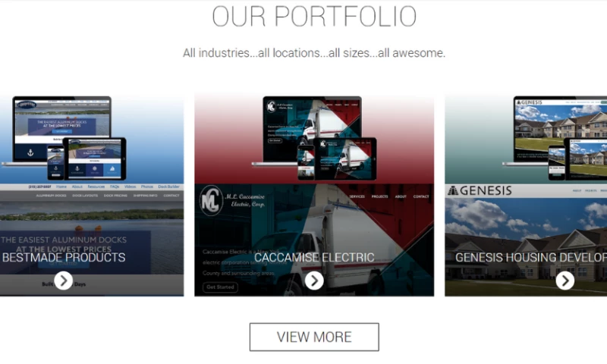607x364 pixels.
Task: Click Get Started in Caccamise preview
Action: click(x=220, y=287)
